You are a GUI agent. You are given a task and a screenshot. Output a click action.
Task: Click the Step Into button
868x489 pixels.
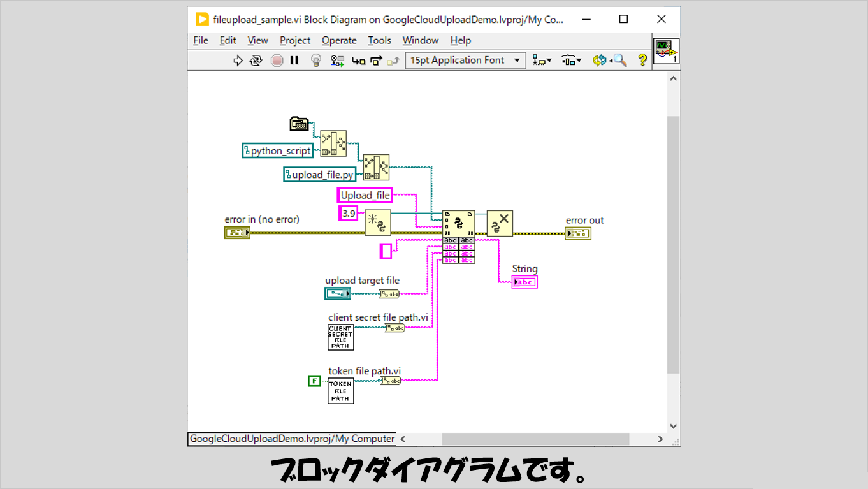(x=359, y=61)
